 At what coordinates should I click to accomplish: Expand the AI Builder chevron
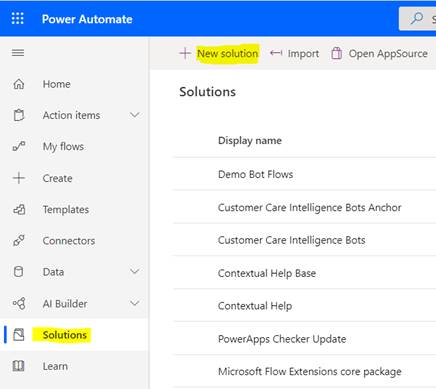tap(135, 303)
